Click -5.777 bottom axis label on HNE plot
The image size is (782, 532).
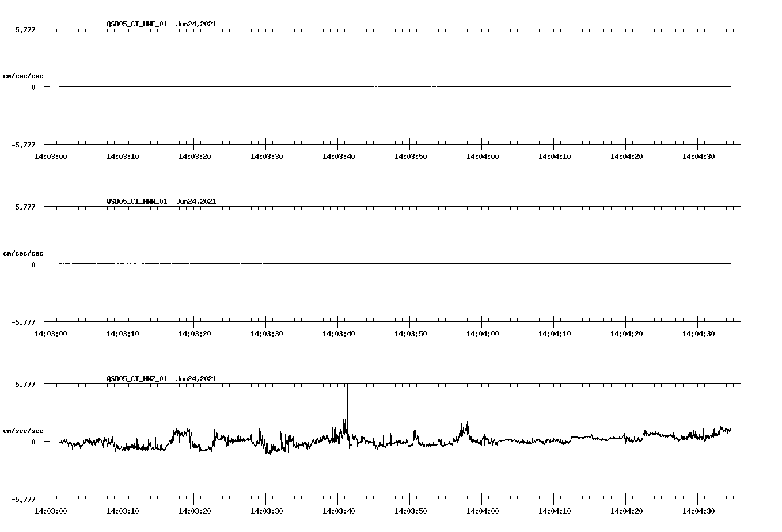(23, 145)
